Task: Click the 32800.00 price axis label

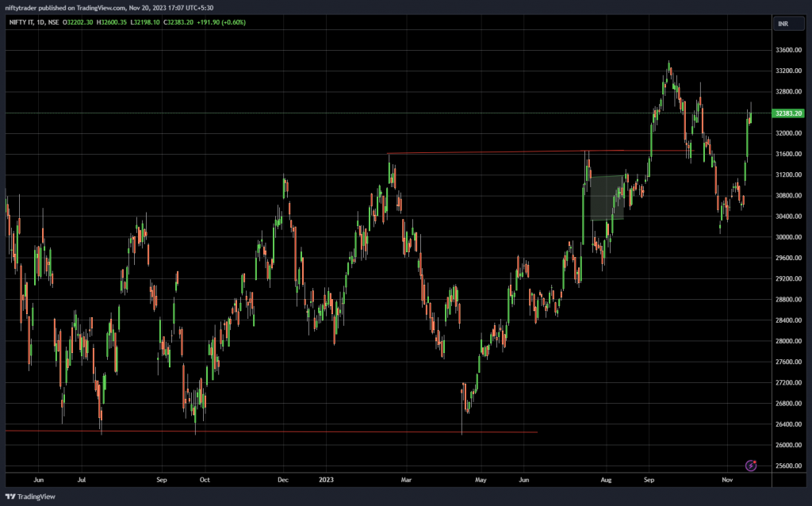Action: click(x=788, y=92)
